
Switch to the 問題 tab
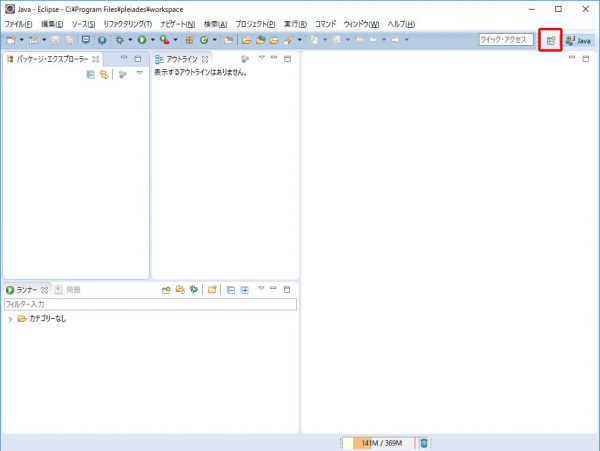[x=68, y=289]
